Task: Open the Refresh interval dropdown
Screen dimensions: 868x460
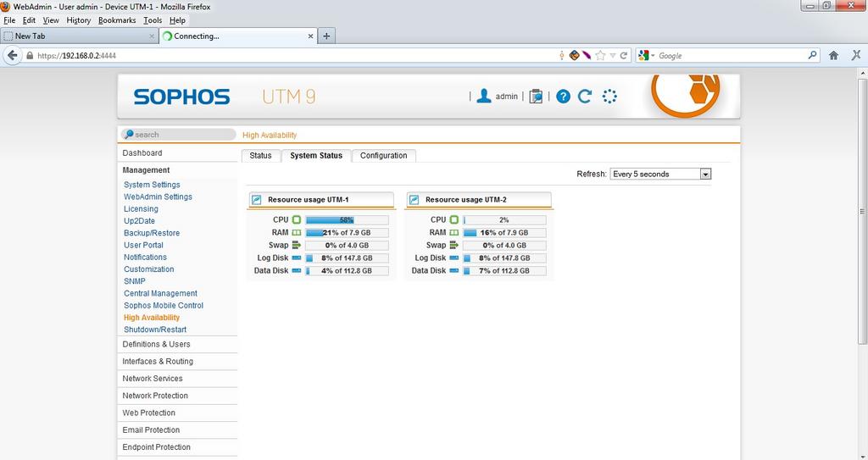Action: pyautogui.click(x=660, y=174)
